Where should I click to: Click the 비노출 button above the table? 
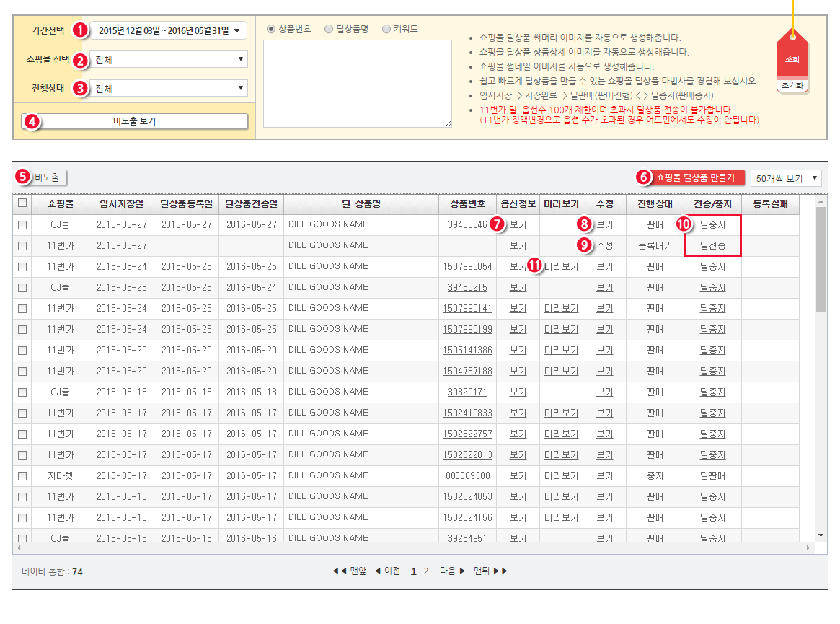coord(47,177)
